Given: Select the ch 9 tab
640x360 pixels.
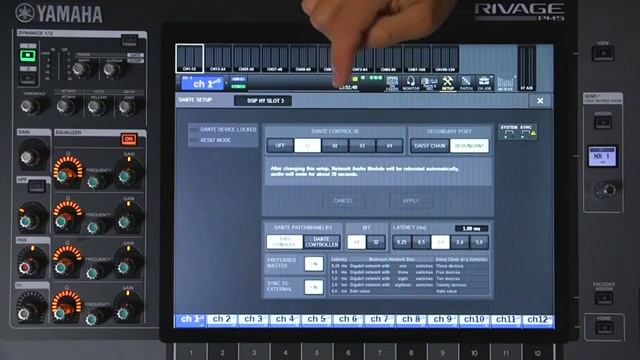Looking at the screenshot, I should tap(443, 320).
